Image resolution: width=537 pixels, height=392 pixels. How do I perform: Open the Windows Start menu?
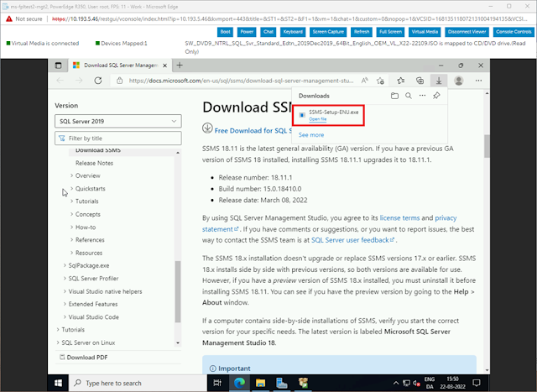click(x=58, y=383)
